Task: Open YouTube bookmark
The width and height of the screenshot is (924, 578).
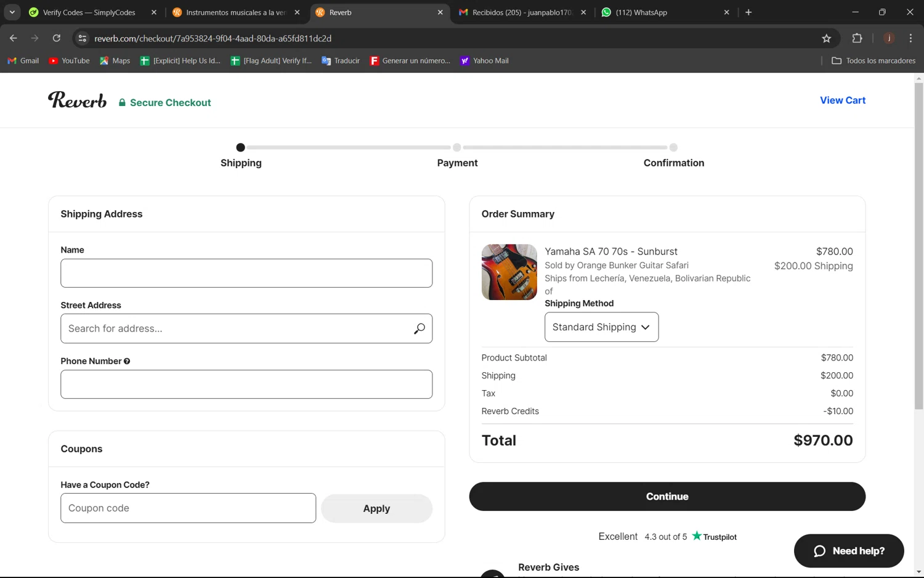Action: (x=69, y=60)
